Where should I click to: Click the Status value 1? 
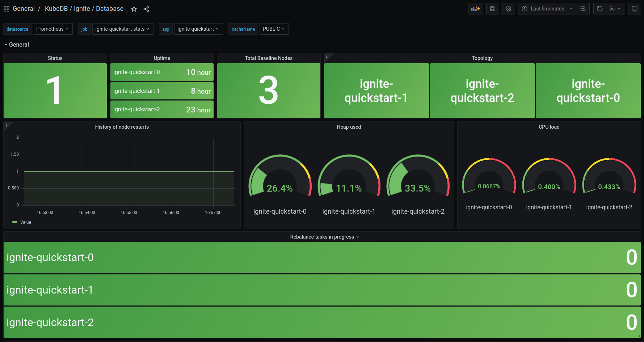click(54, 91)
